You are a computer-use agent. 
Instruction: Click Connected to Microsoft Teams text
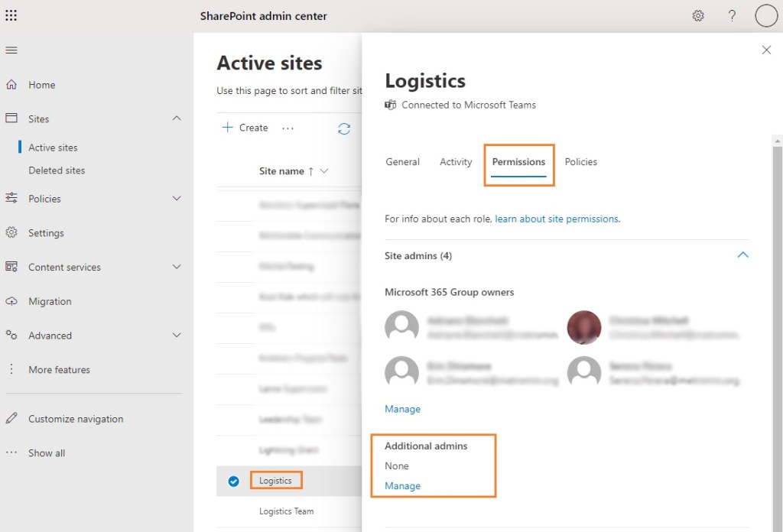pos(469,105)
